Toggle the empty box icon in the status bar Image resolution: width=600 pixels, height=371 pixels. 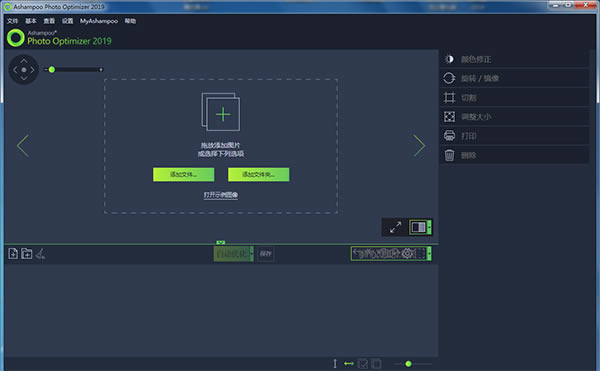[x=376, y=363]
